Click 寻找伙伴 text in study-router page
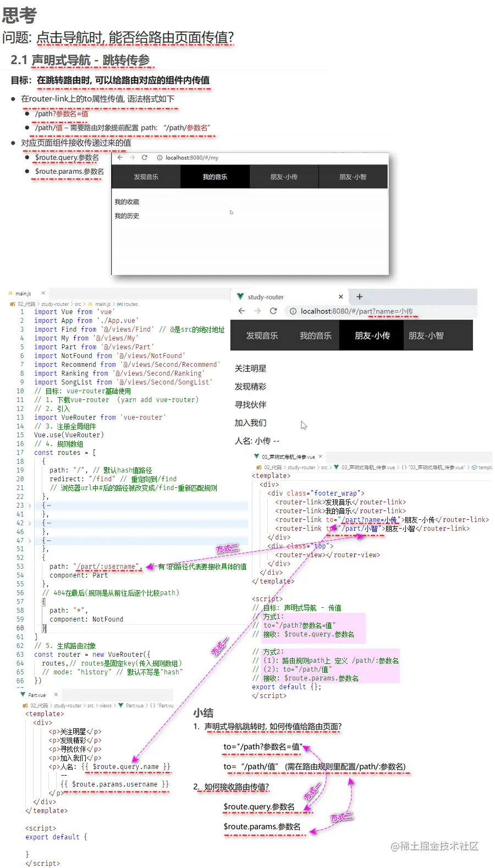495x868 pixels. pos(250,405)
